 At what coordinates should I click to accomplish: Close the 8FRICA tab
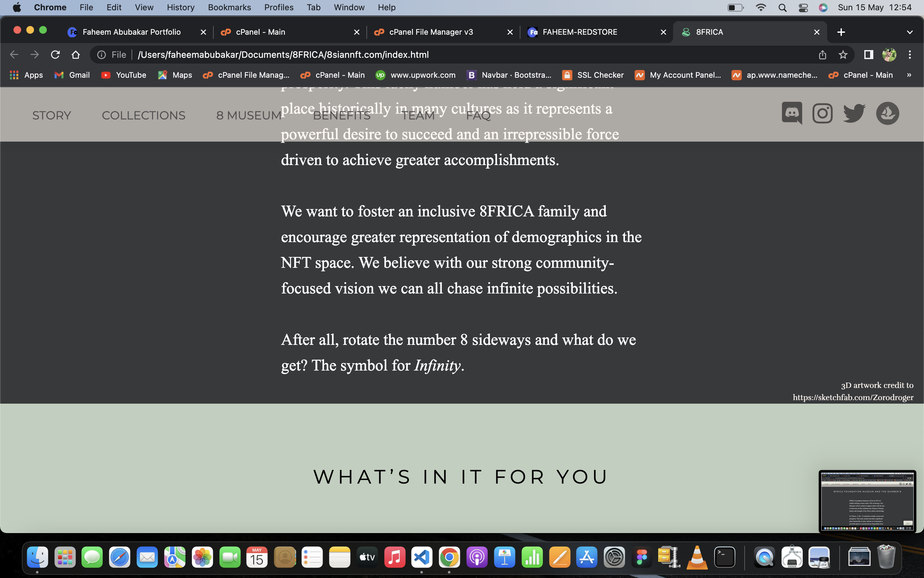[x=817, y=32]
